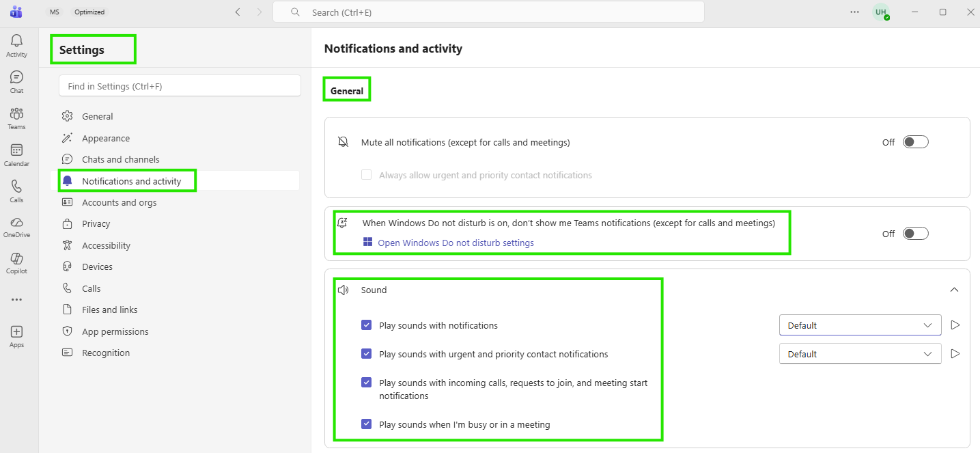This screenshot has width=980, height=453.
Task: Preview the urgent contact notification sound
Action: pos(955,354)
